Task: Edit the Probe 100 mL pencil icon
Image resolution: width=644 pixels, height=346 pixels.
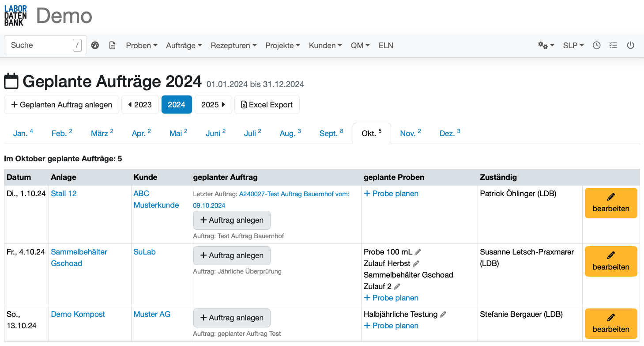Action: click(418, 252)
